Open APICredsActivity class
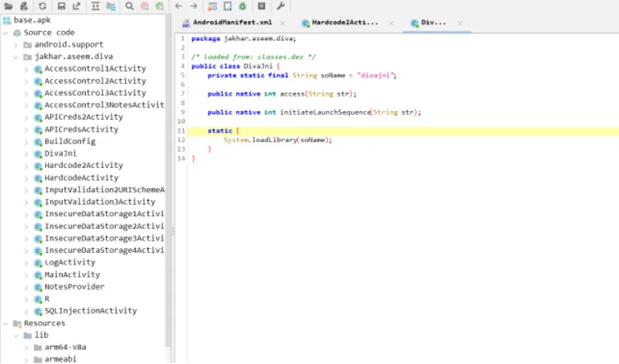The image size is (619, 364). (x=81, y=129)
